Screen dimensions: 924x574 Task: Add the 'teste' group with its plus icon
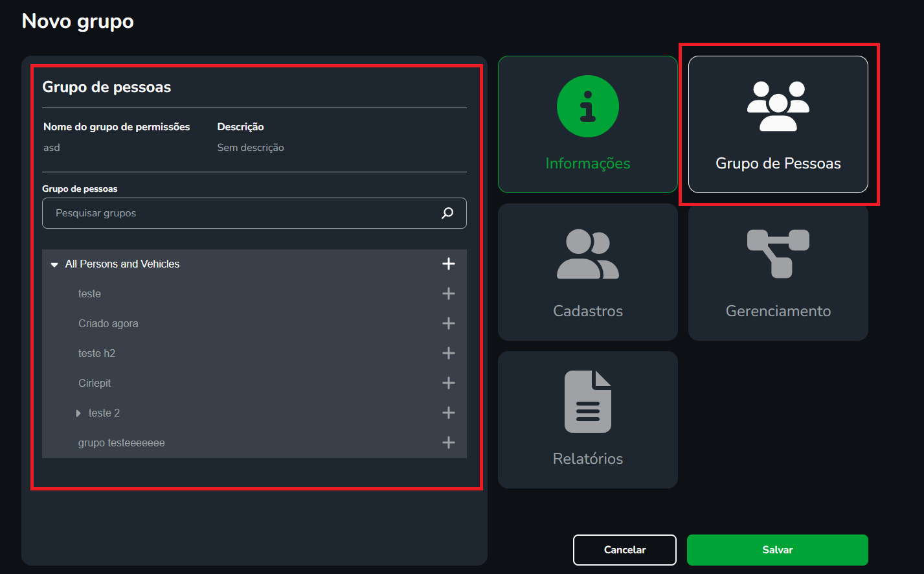tap(448, 293)
